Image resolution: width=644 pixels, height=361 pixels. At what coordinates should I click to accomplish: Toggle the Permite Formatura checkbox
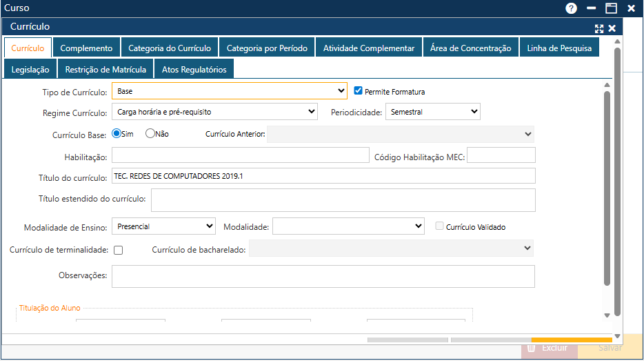click(359, 91)
